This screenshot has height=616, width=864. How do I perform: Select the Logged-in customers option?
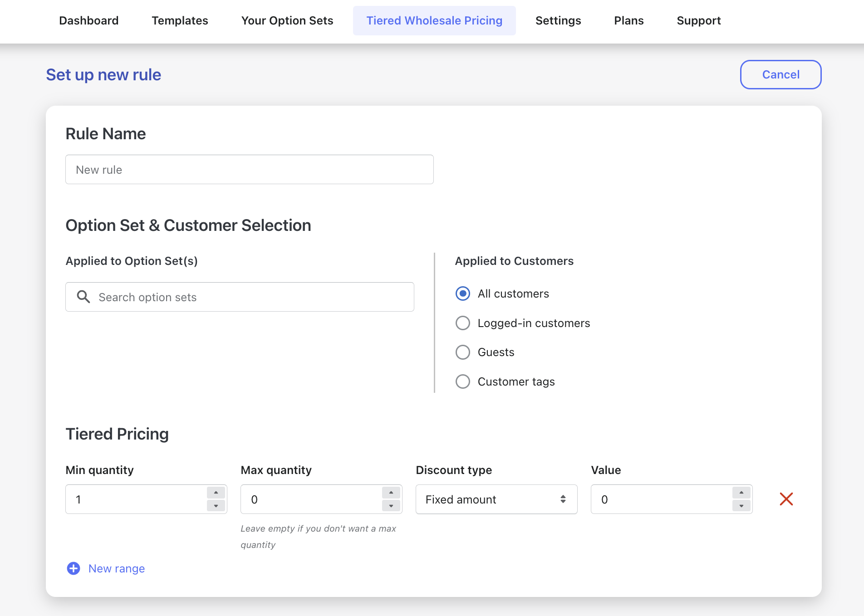point(462,323)
